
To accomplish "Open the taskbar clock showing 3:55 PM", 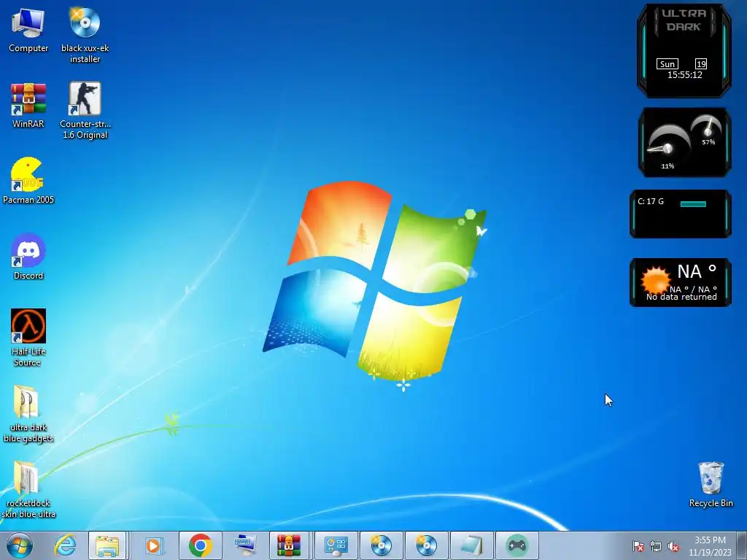I will coord(710,546).
